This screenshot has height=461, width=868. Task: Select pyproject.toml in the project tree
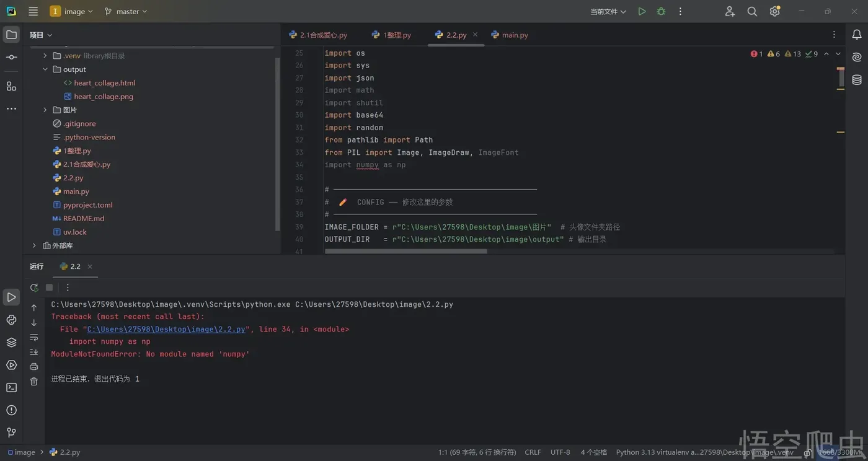[88, 205]
